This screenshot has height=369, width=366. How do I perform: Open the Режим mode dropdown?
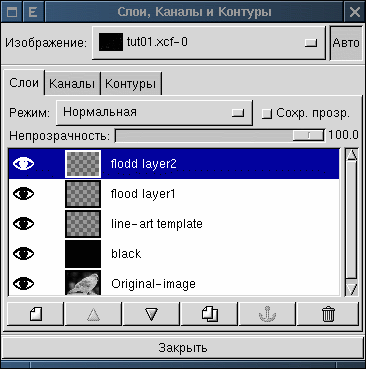tap(154, 113)
